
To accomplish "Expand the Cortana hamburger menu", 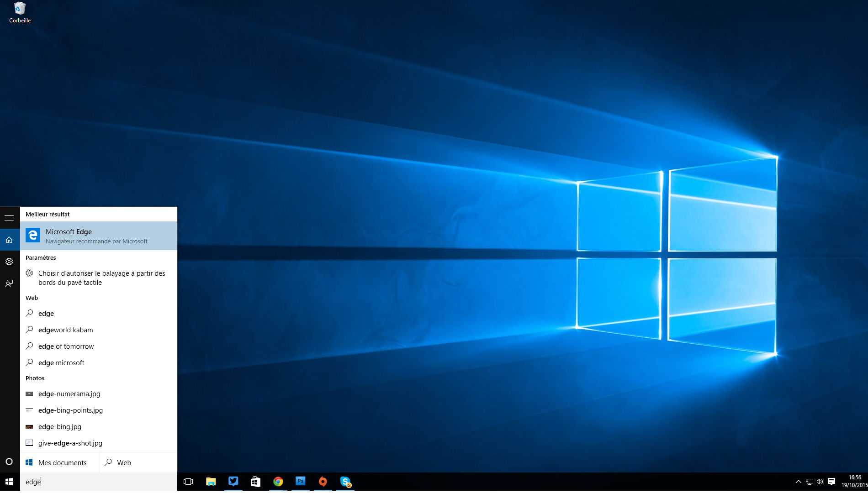I will (9, 218).
